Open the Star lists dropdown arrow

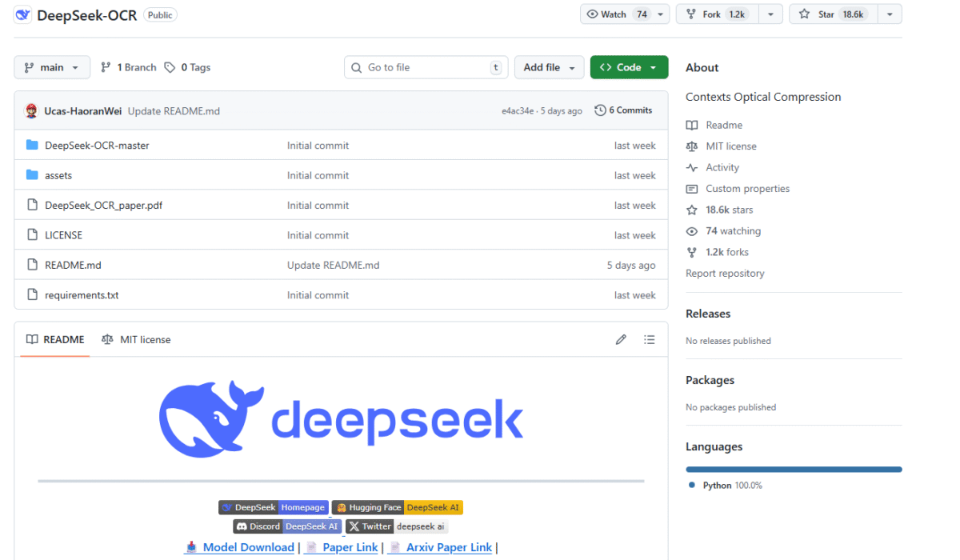tap(890, 14)
